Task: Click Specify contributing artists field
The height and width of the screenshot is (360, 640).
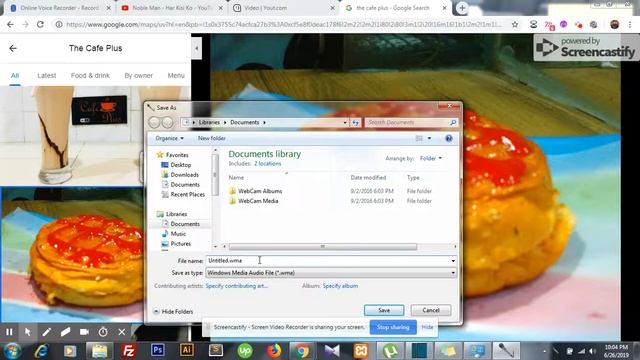Action: click(237, 286)
